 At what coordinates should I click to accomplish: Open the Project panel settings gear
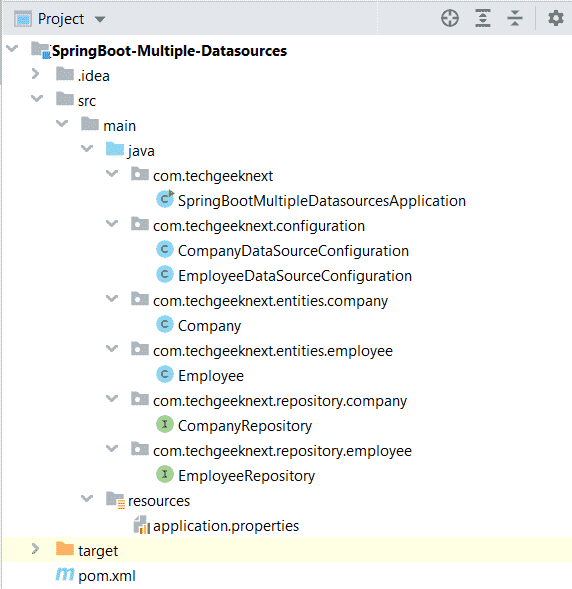coord(555,18)
